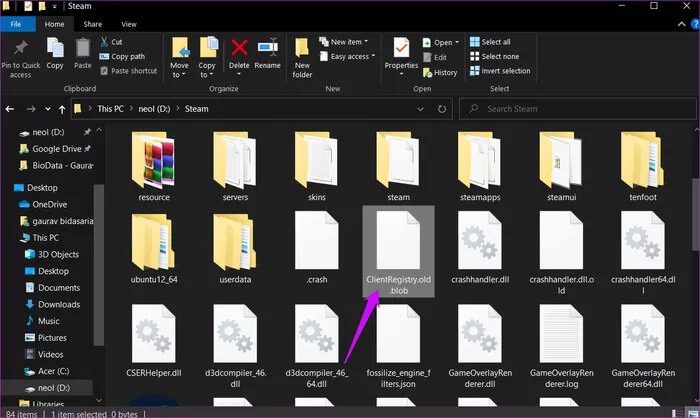Click the navigation pane scrollbar
Viewport: 700px width, 418px height.
[x=99, y=264]
